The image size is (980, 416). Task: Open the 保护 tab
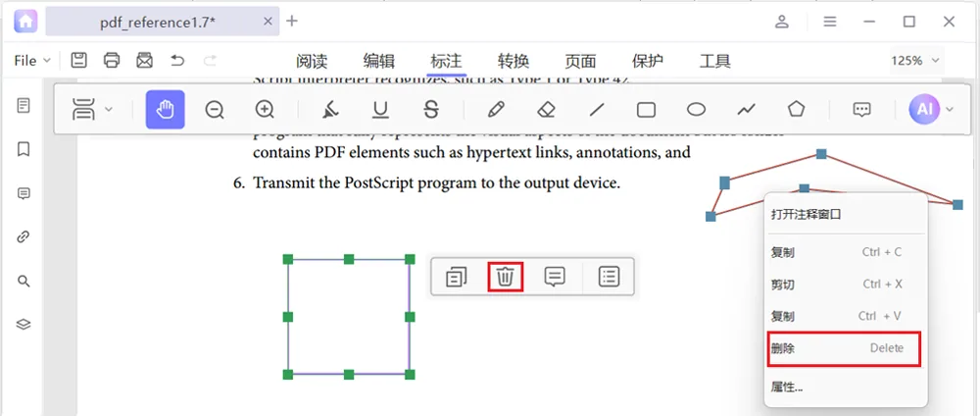[648, 61]
